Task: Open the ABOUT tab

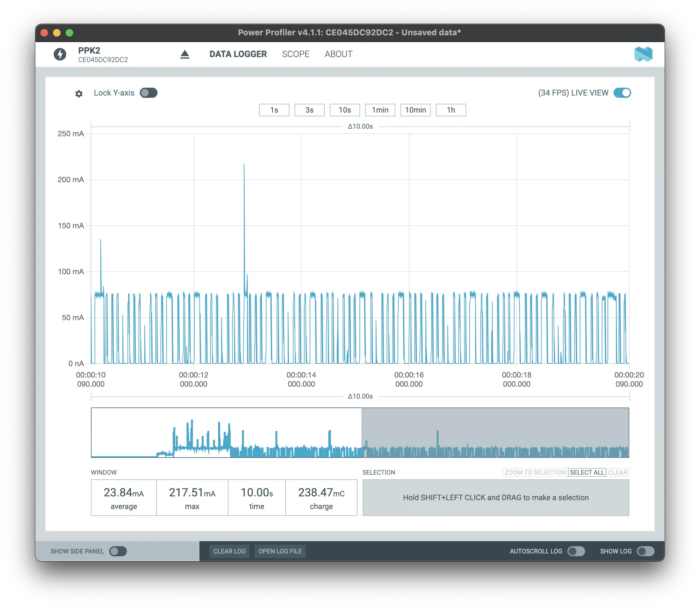Action: (x=338, y=54)
